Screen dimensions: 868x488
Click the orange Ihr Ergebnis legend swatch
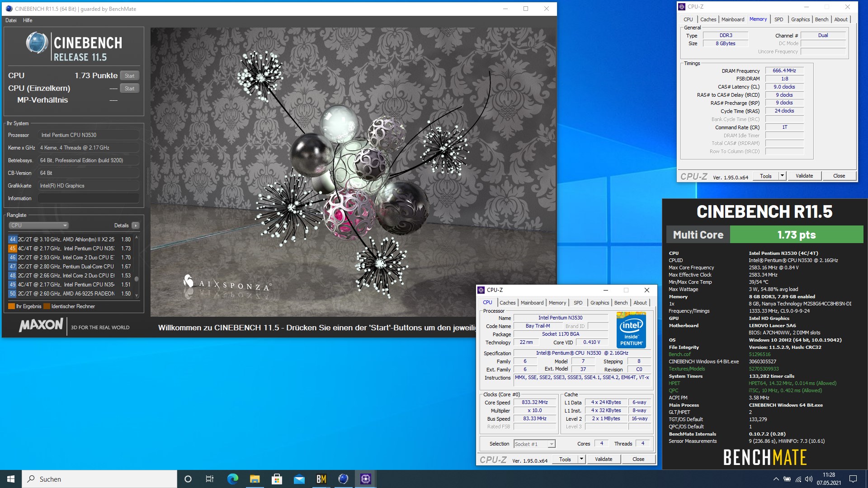coord(11,306)
